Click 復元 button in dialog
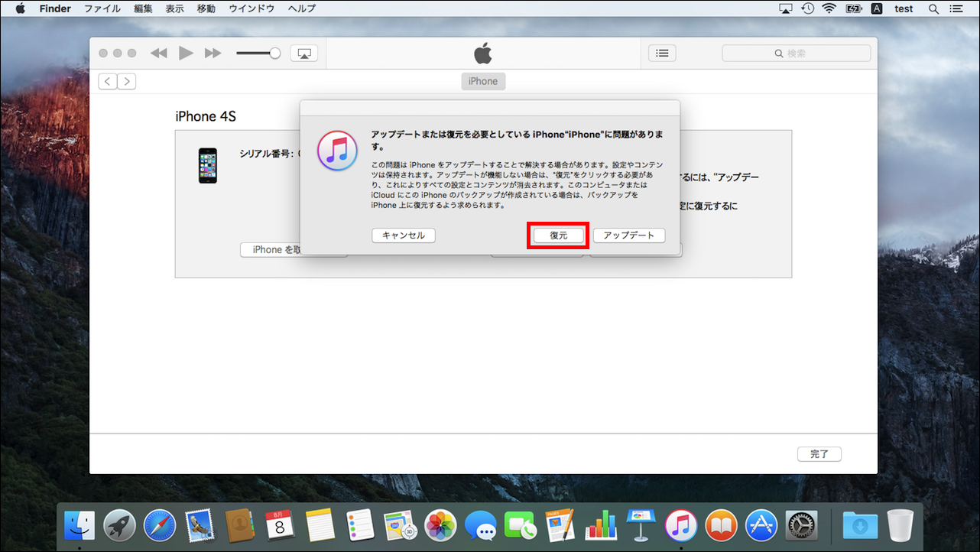 [x=559, y=235]
